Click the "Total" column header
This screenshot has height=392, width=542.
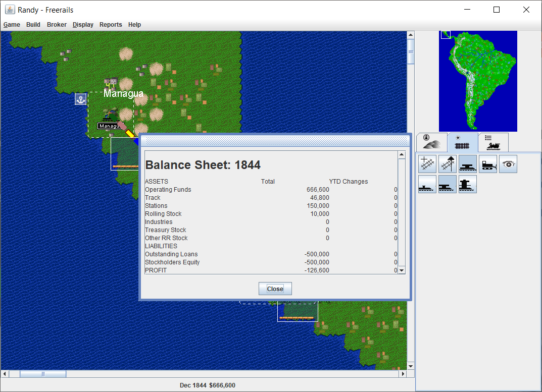(268, 181)
